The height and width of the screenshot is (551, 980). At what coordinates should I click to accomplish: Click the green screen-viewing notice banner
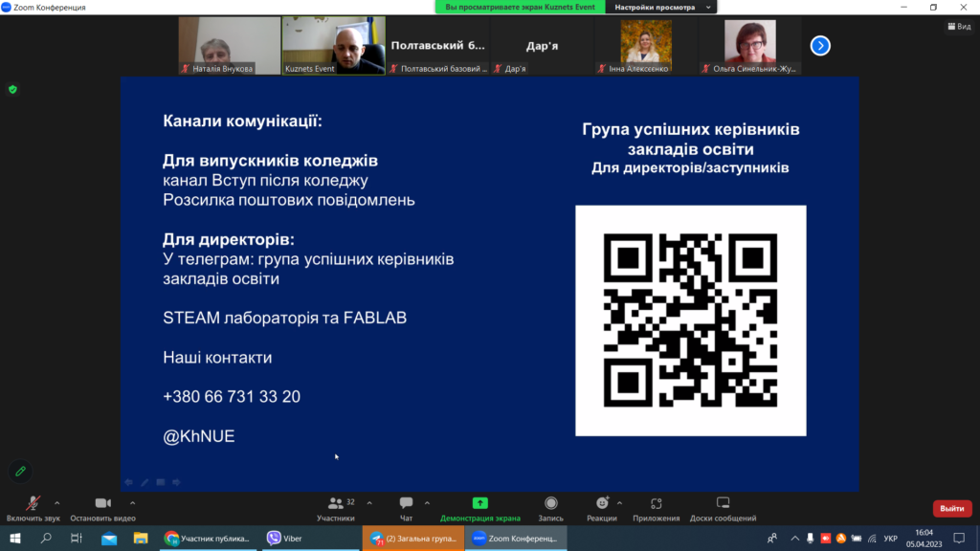[520, 7]
